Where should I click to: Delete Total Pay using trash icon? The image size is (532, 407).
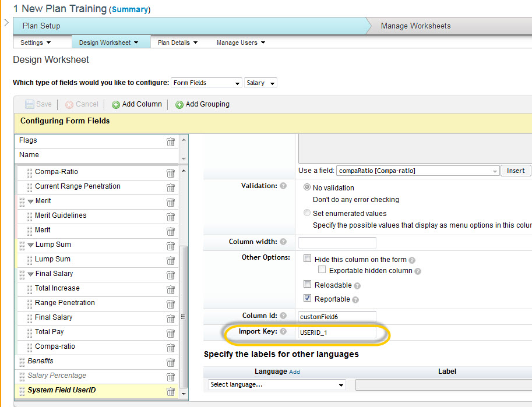(171, 334)
